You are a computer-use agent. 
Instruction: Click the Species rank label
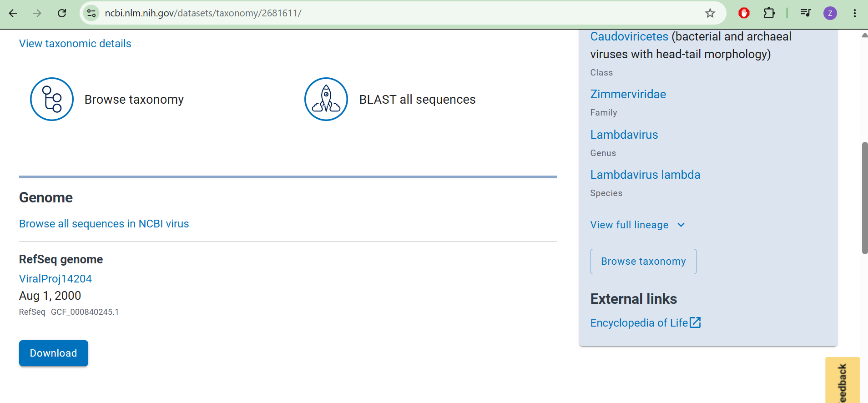point(606,193)
